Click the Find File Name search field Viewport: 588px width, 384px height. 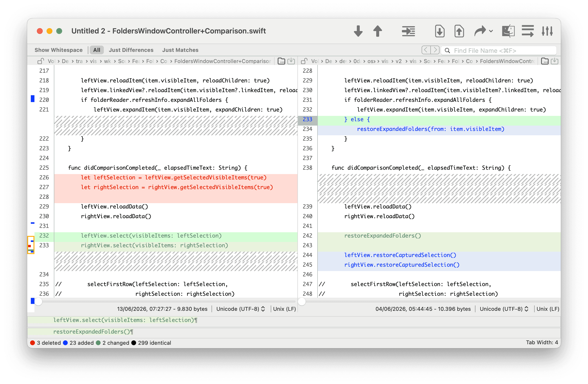pos(498,50)
